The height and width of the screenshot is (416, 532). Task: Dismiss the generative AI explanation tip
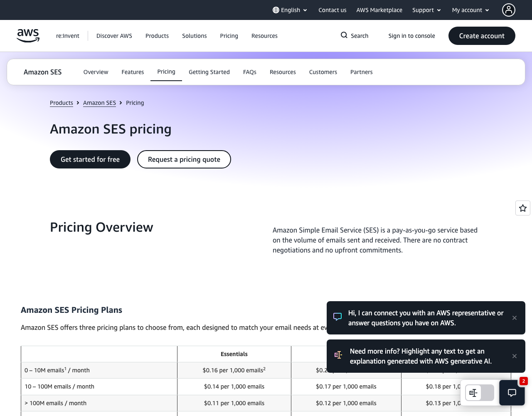point(515,356)
